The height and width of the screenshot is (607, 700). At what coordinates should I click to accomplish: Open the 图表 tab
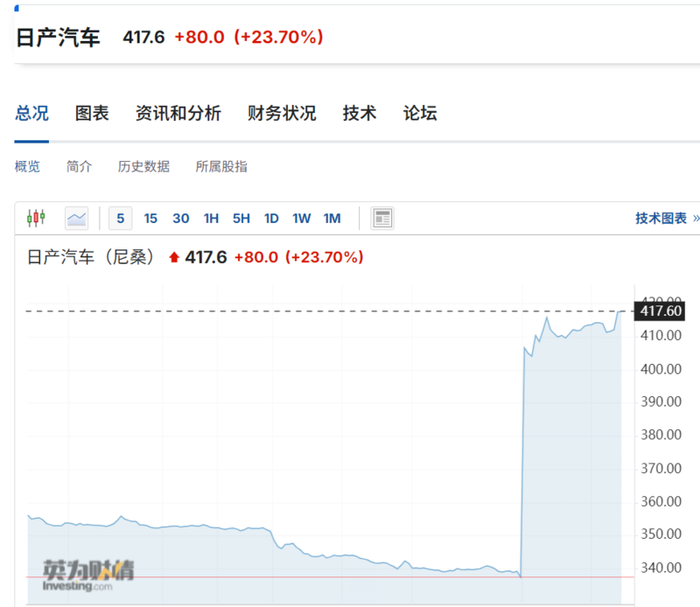[x=92, y=114]
